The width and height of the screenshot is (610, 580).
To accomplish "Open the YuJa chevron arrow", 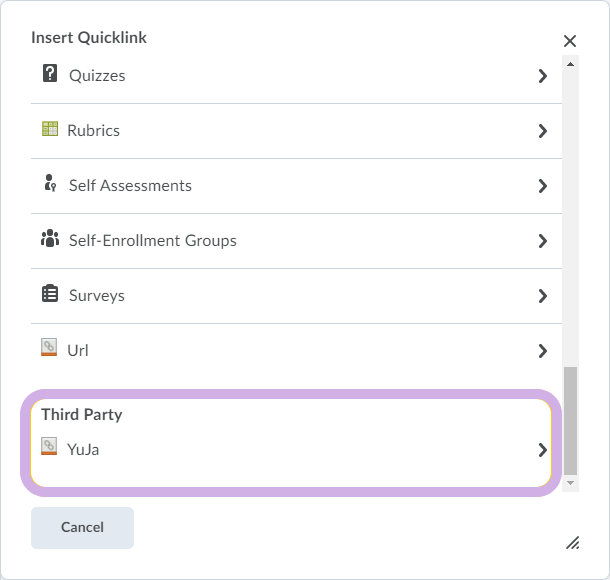I will pos(543,450).
